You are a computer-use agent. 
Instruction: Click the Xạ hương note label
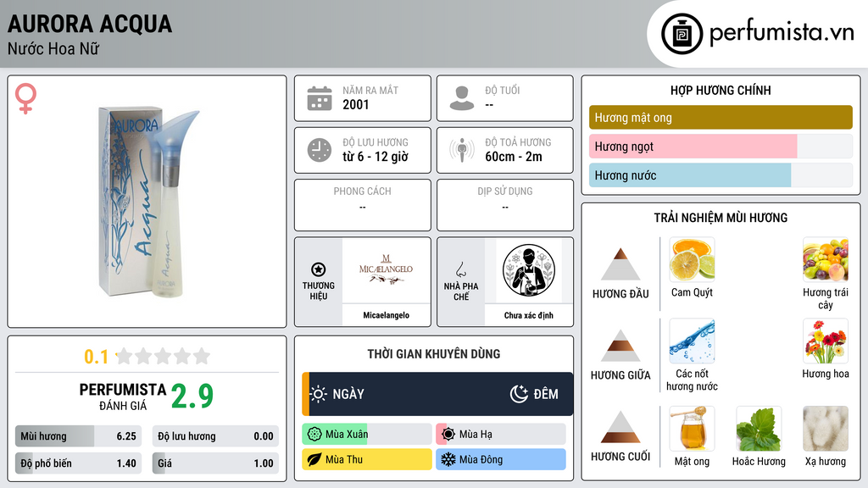(826, 461)
